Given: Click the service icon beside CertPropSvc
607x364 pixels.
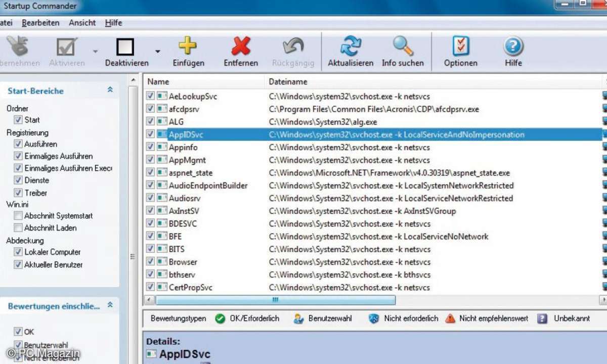Looking at the screenshot, I should 162,287.
